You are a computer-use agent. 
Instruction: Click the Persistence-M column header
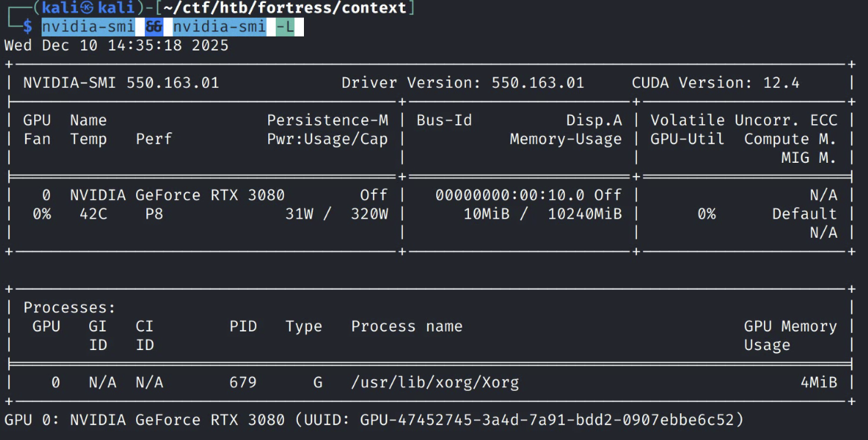pyautogui.click(x=327, y=120)
